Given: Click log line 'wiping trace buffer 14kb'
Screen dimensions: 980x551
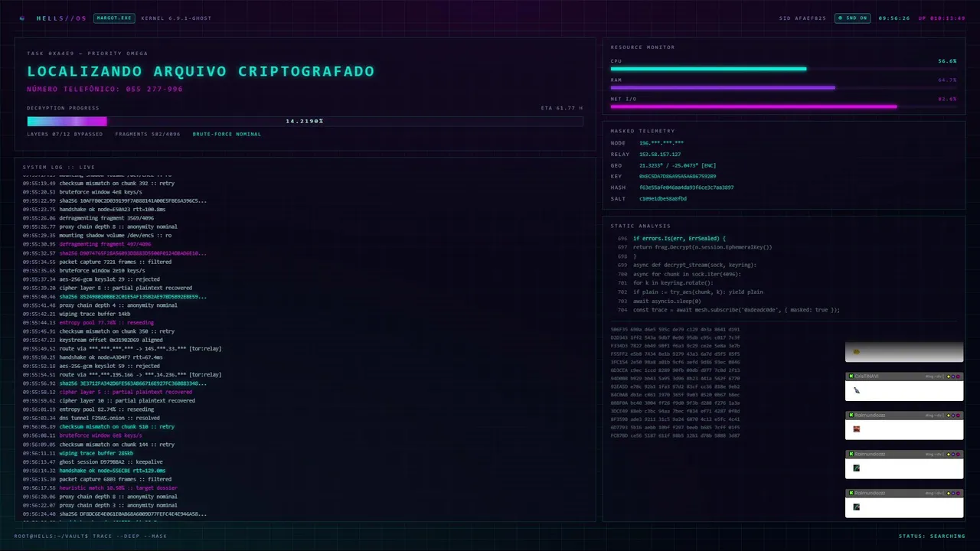Looking at the screenshot, I should click(x=95, y=314).
